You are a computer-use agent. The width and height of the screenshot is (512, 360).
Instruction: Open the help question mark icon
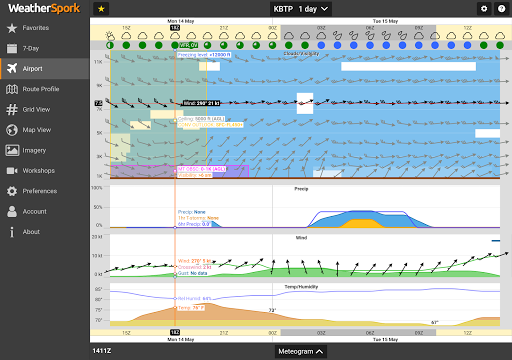pyautogui.click(x=501, y=9)
